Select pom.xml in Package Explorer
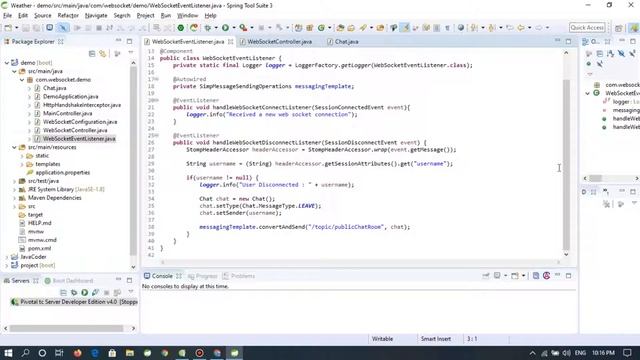This screenshot has height=360, width=640. pos(40,248)
